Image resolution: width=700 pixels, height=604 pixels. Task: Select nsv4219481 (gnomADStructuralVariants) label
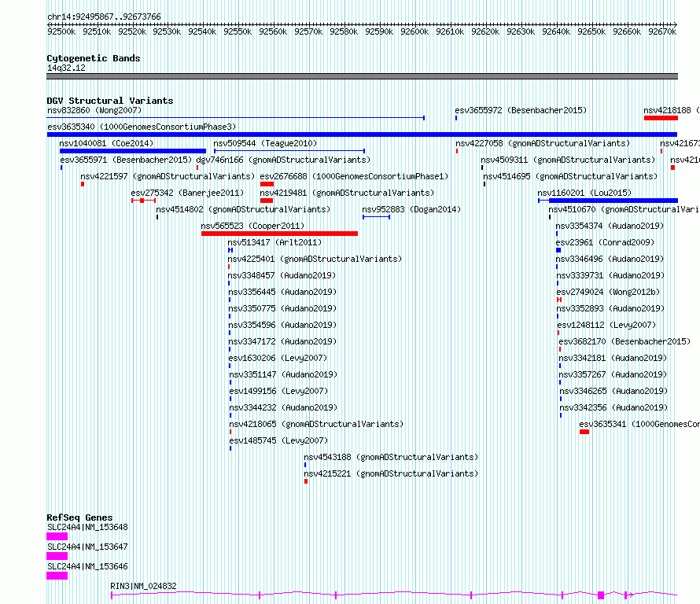(x=347, y=193)
